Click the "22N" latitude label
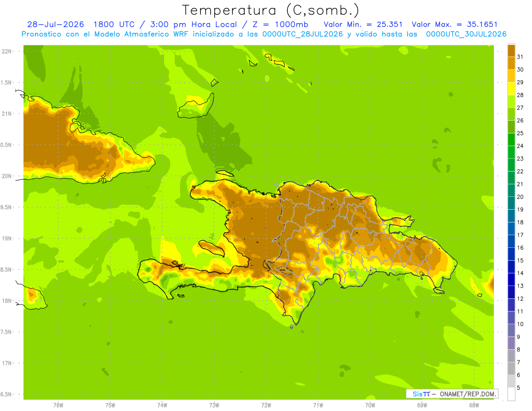The width and height of the screenshot is (532, 411). (6, 51)
